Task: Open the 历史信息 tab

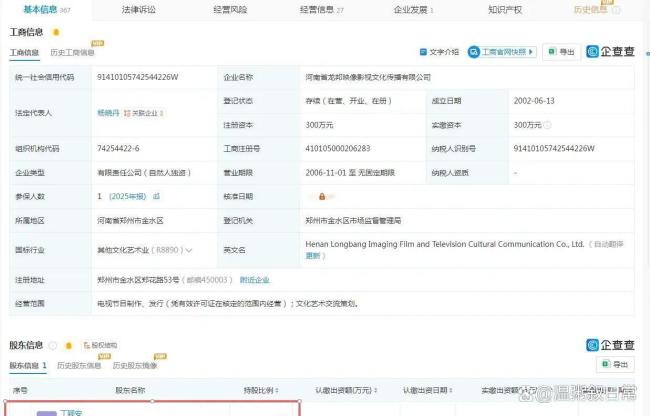Action: point(590,10)
